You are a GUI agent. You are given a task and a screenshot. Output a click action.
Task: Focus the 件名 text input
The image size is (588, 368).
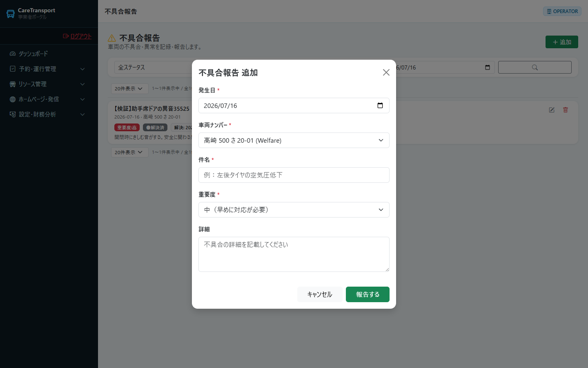coord(294,175)
